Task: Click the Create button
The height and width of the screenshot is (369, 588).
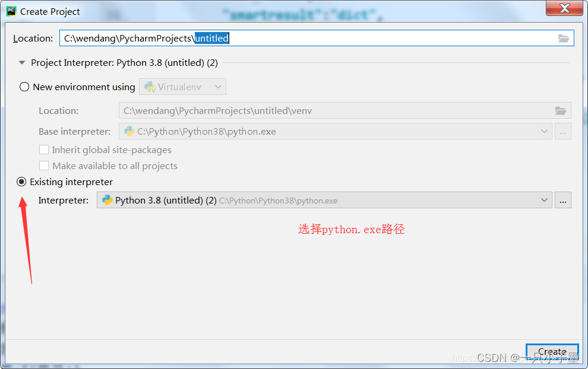Action: click(552, 352)
